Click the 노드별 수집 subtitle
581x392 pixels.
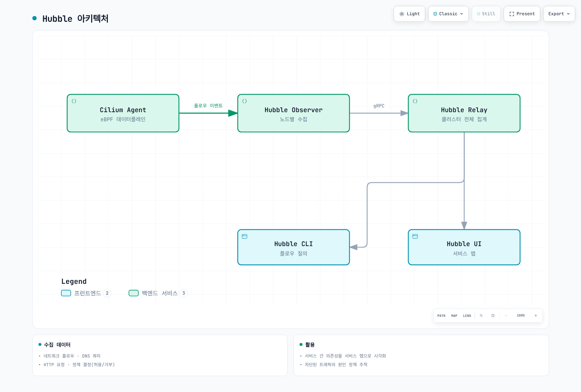pos(294,119)
